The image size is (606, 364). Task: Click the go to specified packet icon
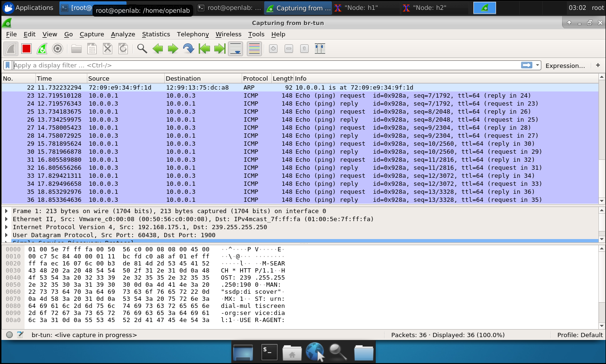pos(188,49)
